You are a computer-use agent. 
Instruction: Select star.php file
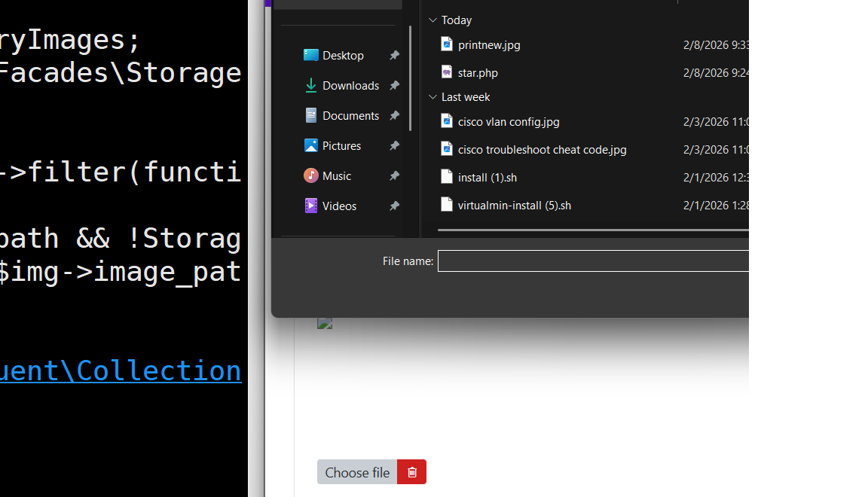478,73
